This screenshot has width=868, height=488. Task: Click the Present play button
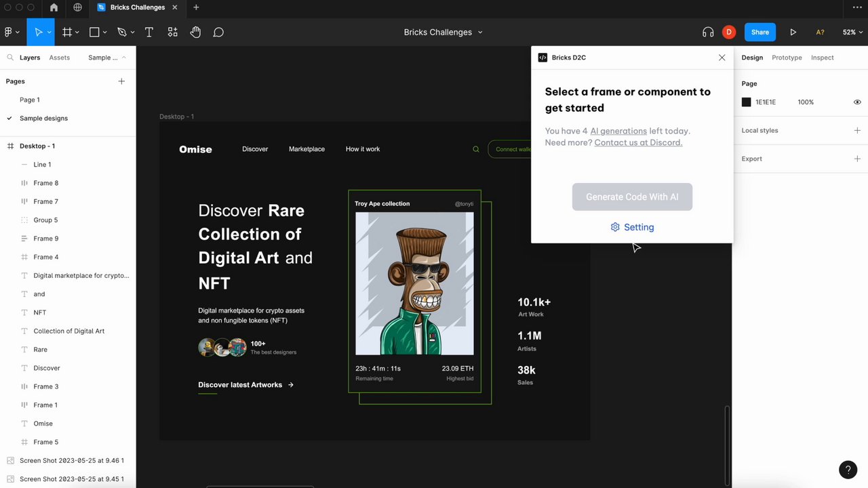793,32
